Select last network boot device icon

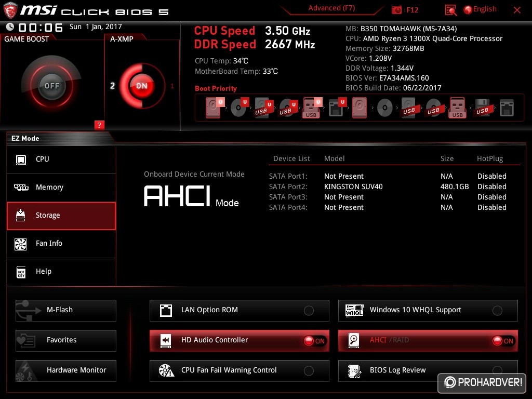[507, 108]
